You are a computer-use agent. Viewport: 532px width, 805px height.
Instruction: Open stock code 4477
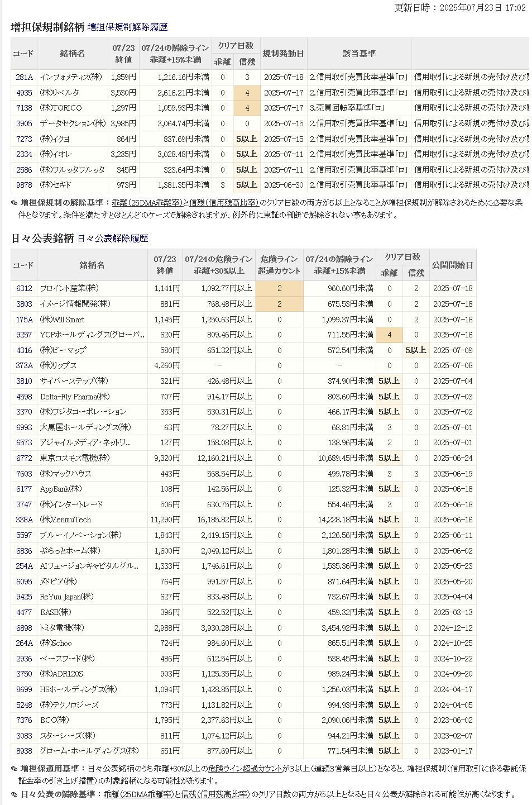tap(24, 612)
